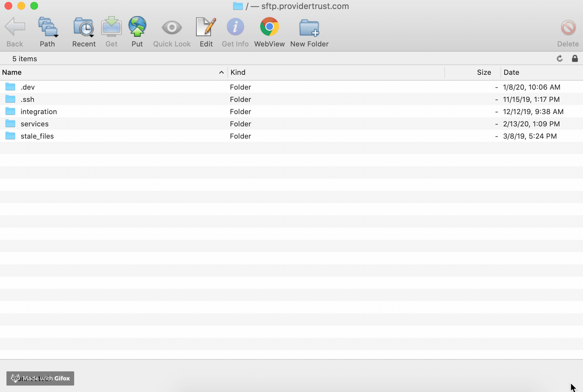Image resolution: width=583 pixels, height=392 pixels.
Task: Click the integration folder icon
Action: (x=10, y=111)
